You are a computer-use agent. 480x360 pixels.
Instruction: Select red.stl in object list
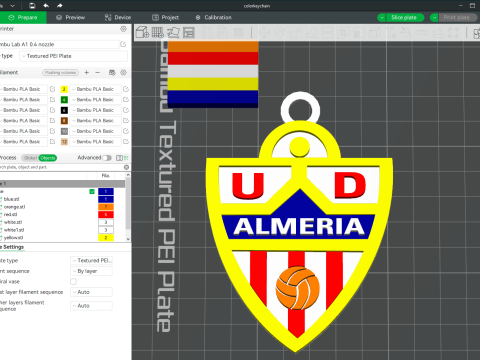(x=10, y=214)
